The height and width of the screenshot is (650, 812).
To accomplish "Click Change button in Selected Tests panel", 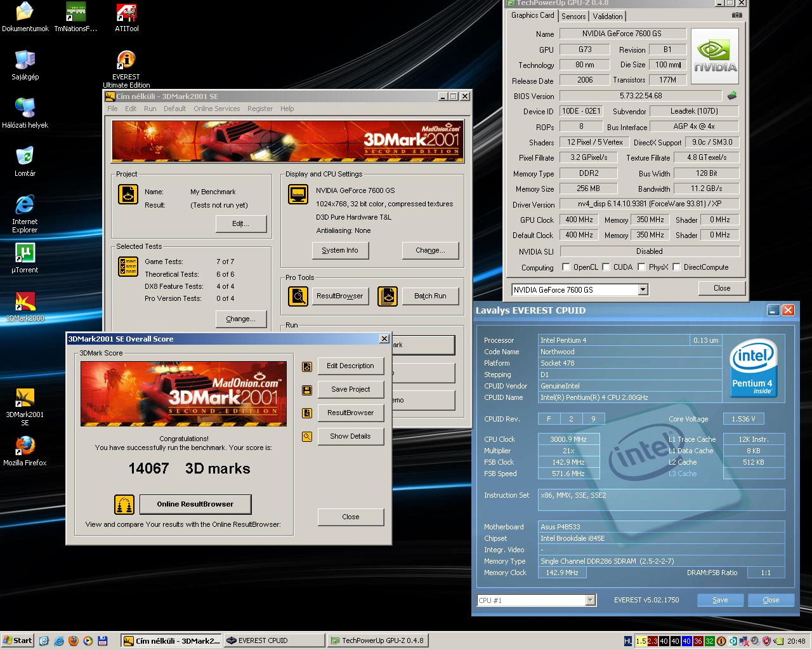I will 240,319.
